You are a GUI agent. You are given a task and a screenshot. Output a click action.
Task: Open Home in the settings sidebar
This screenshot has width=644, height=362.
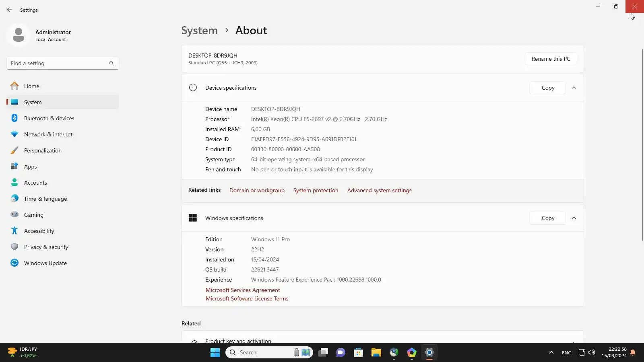[x=63, y=86]
